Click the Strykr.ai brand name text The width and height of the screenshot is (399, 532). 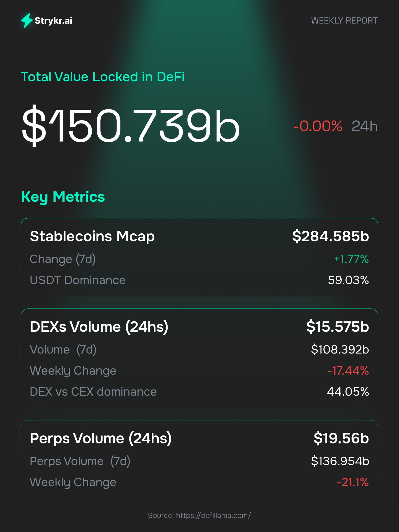coord(53,21)
